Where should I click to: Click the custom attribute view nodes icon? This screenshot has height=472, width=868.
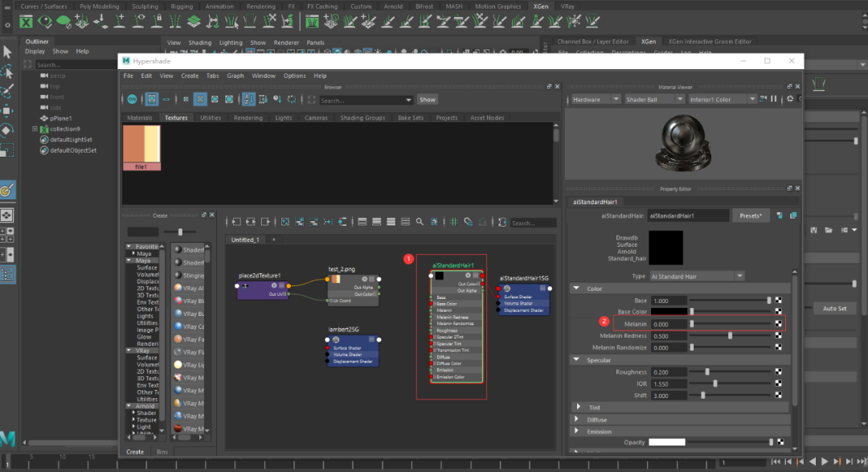pos(405,222)
